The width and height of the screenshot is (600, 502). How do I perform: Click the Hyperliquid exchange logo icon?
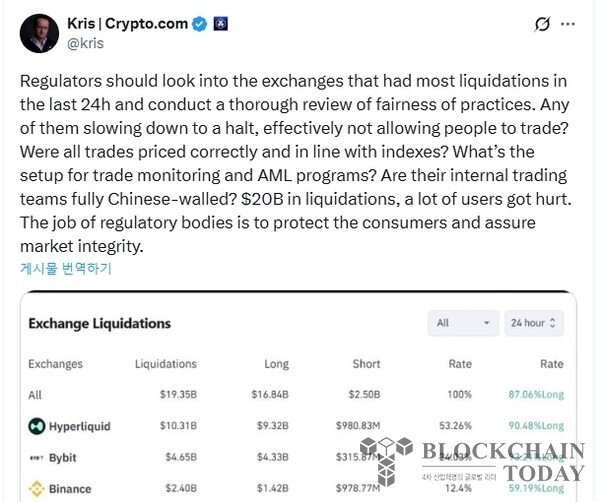click(38, 426)
